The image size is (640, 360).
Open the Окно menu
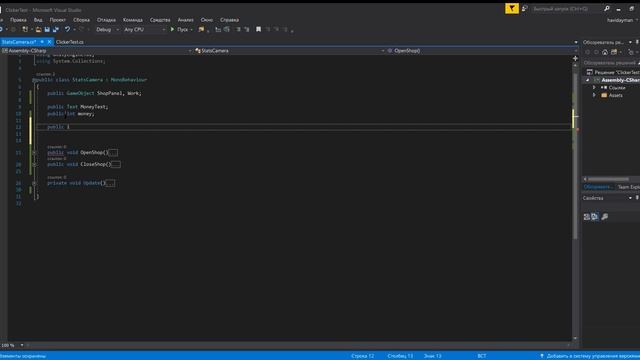207,20
